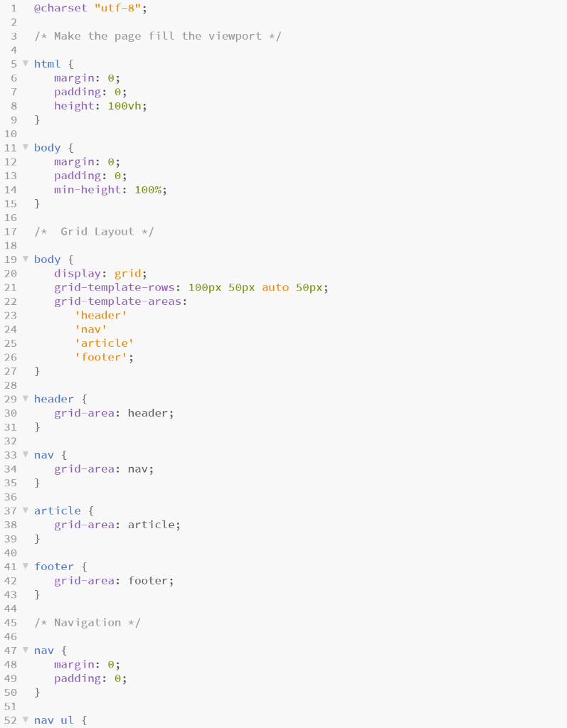Collapse the nav rule at line 33
Viewport: 567px width, 728px height.
26,454
